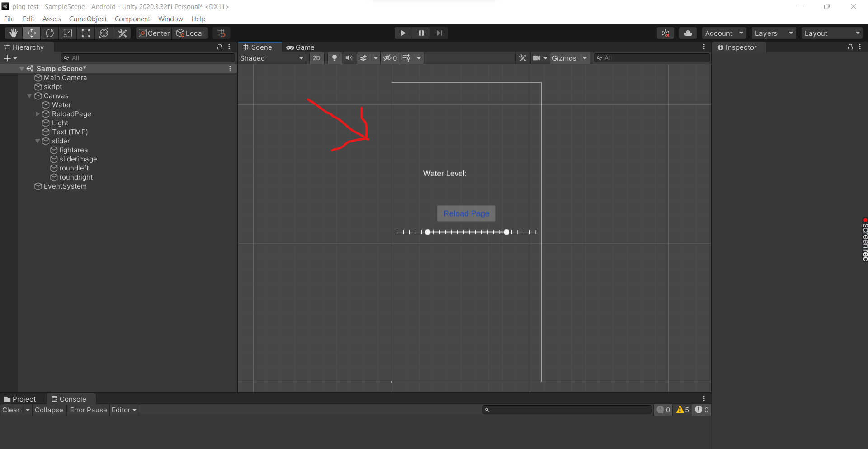Open the Layout dropdown
868x449 pixels.
point(832,33)
